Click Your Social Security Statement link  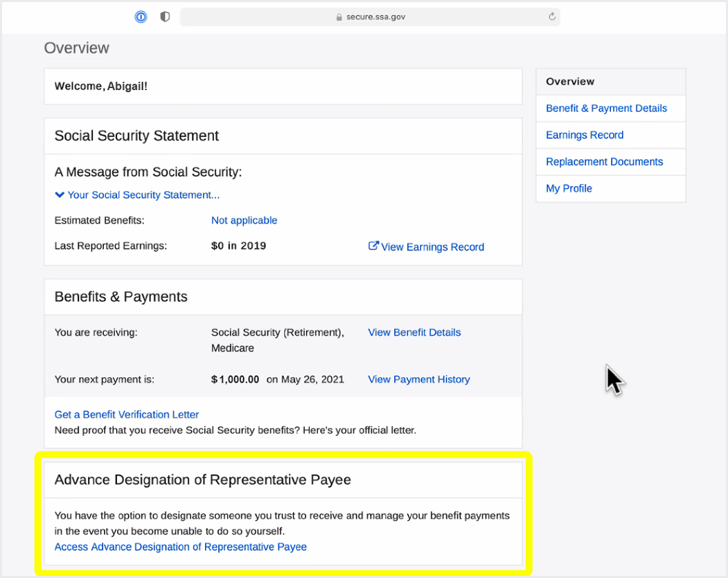tap(143, 195)
